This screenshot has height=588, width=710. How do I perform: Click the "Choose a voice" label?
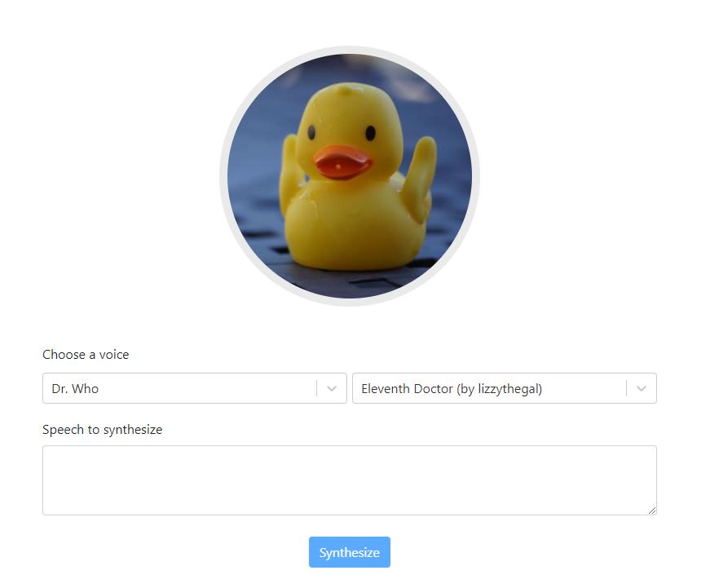[x=86, y=354]
